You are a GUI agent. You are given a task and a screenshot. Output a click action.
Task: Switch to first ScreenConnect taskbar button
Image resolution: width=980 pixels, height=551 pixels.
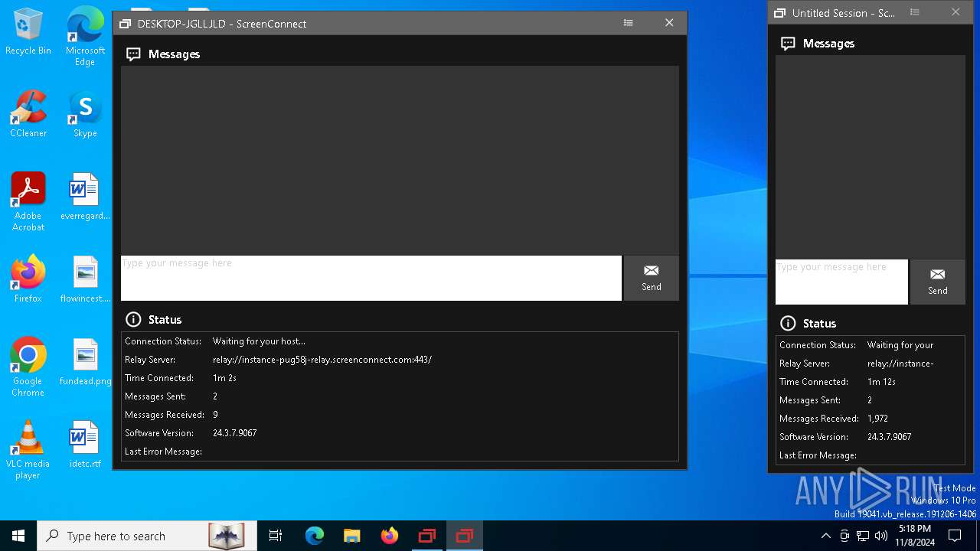427,536
